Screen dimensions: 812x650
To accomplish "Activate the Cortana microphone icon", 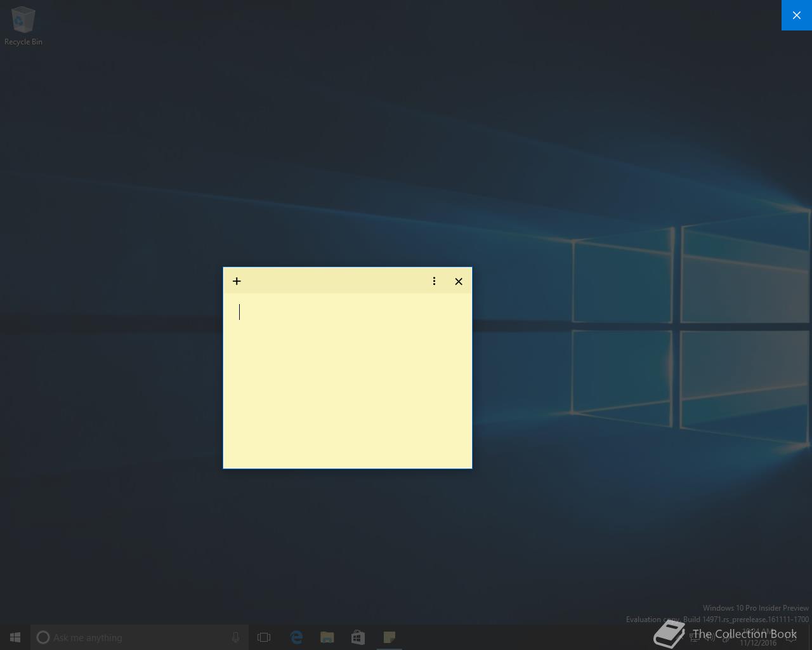I will 235,637.
